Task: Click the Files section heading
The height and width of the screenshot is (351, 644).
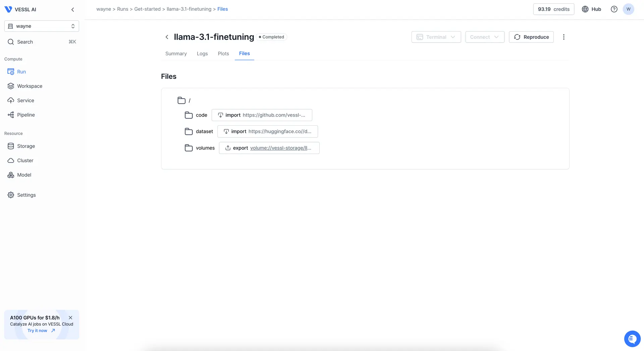Action: coord(169,76)
